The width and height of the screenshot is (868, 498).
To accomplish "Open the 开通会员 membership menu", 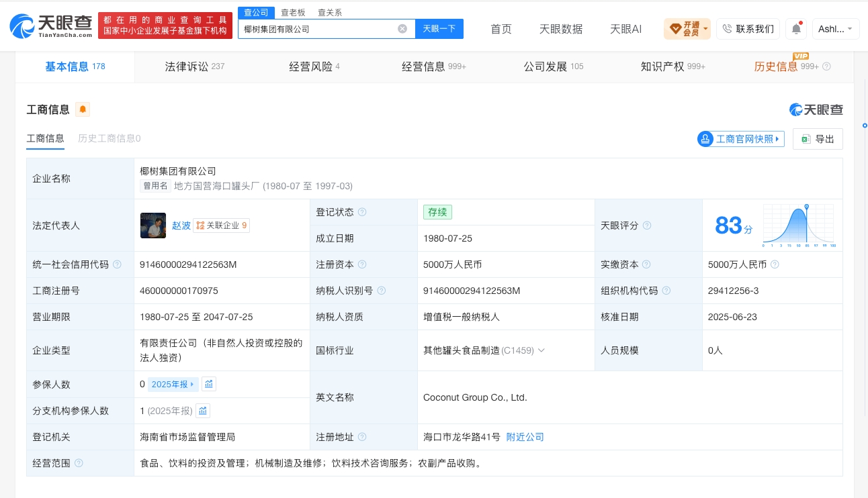I will click(687, 29).
